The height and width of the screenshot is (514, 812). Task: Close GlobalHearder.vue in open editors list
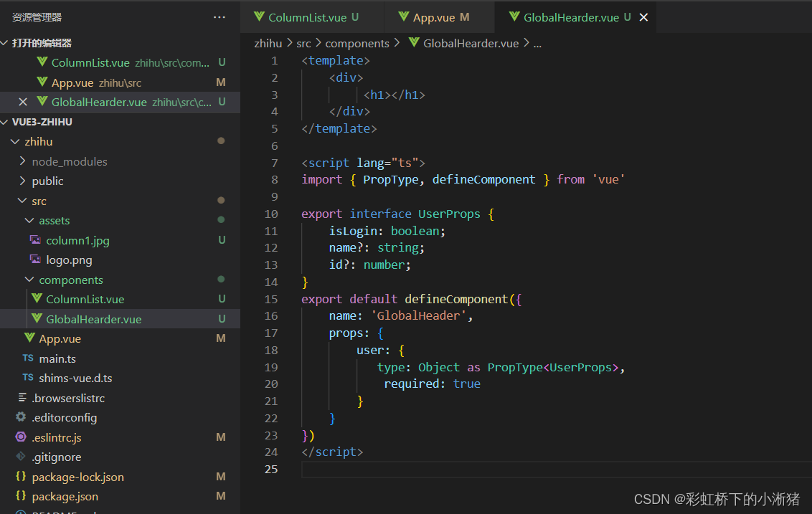[23, 102]
